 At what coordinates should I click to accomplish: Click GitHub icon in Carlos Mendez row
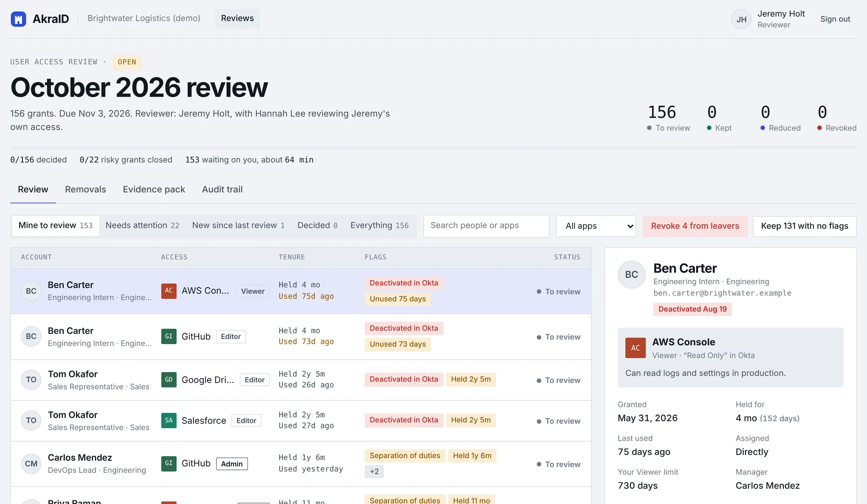169,463
